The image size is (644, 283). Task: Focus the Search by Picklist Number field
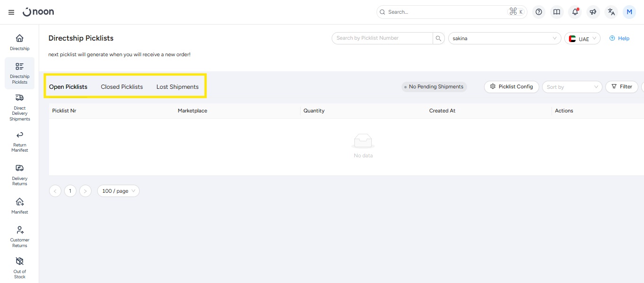point(382,38)
